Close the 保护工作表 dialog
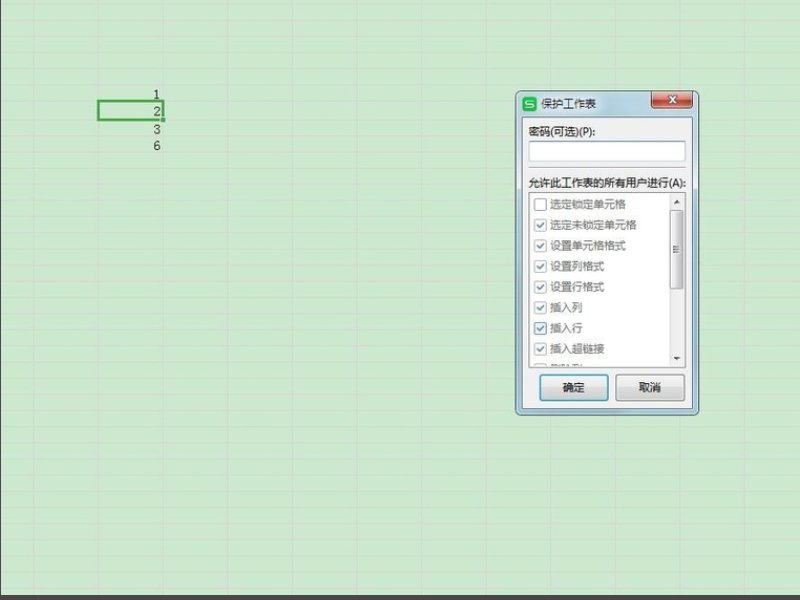The width and height of the screenshot is (800, 600). (x=672, y=101)
